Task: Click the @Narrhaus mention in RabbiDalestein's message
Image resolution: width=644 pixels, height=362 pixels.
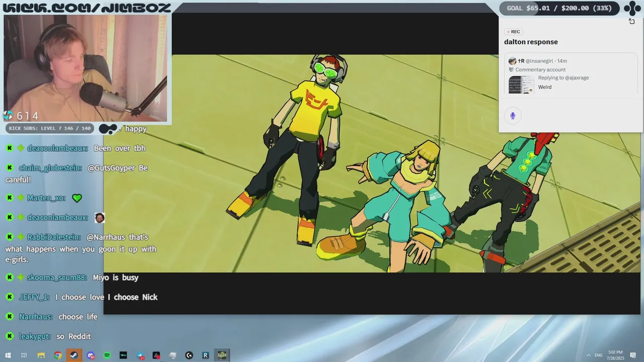Action: 106,237
